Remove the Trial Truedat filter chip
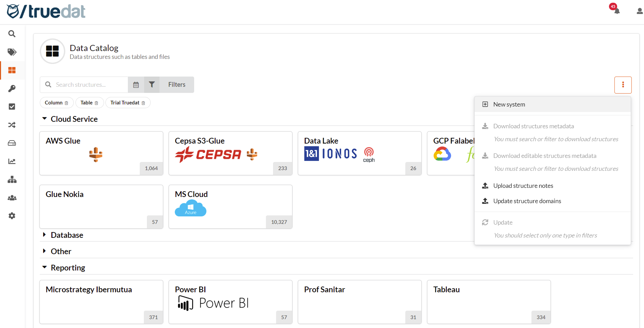644x328 pixels. tap(143, 103)
